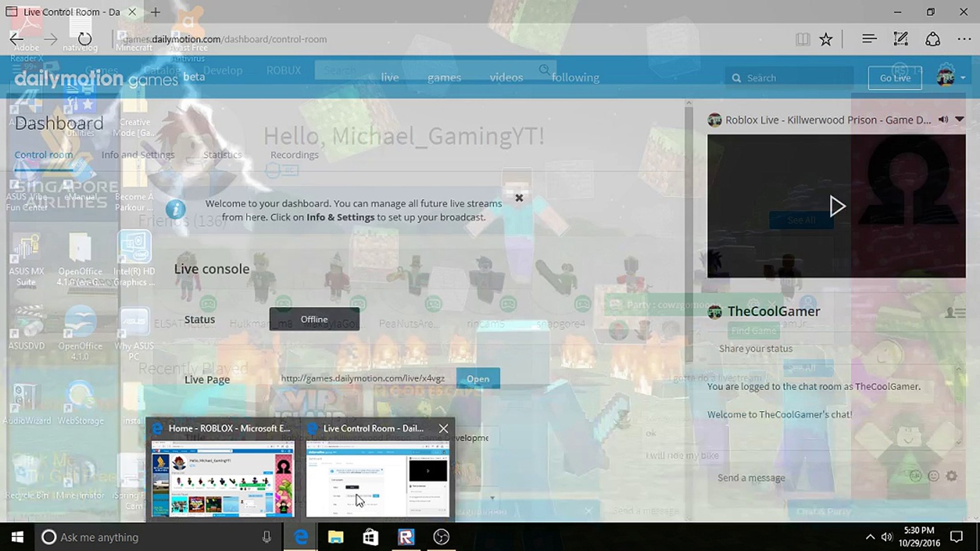Click the dailymotion games logo
980x551 pixels.
[x=96, y=78]
